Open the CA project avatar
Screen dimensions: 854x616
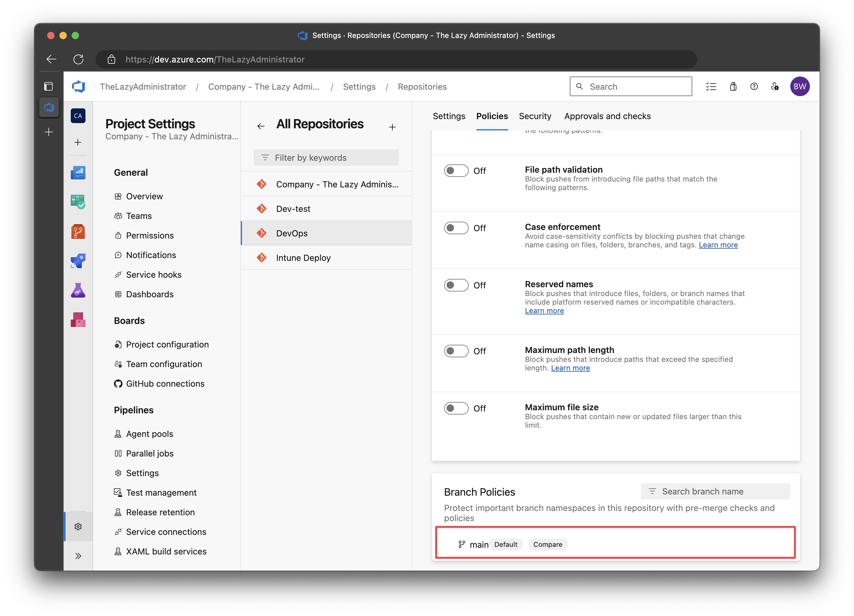click(78, 115)
